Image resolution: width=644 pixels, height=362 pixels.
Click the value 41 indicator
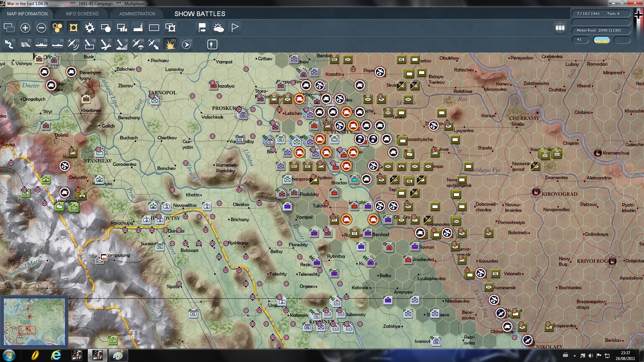click(580, 40)
